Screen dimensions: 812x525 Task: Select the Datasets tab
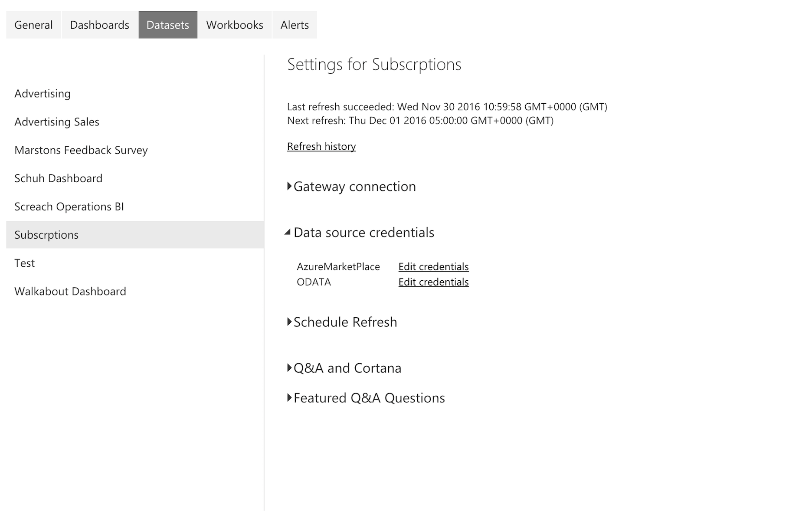click(168, 25)
